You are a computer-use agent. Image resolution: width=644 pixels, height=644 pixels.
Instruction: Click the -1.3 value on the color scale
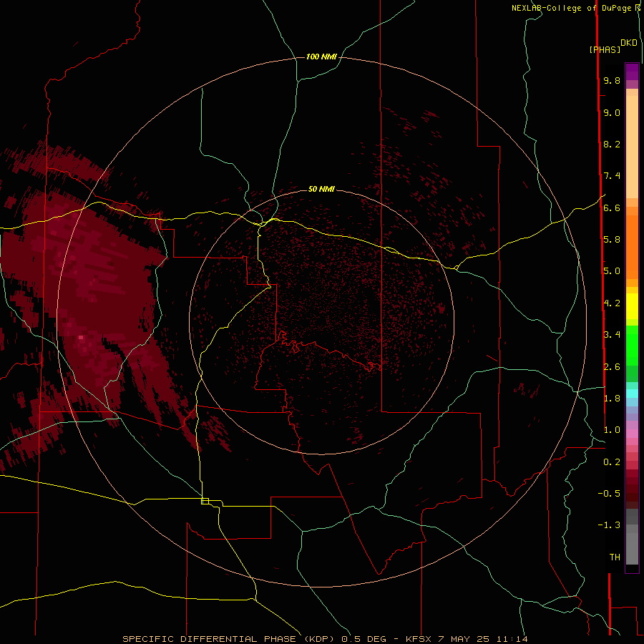[x=609, y=525]
